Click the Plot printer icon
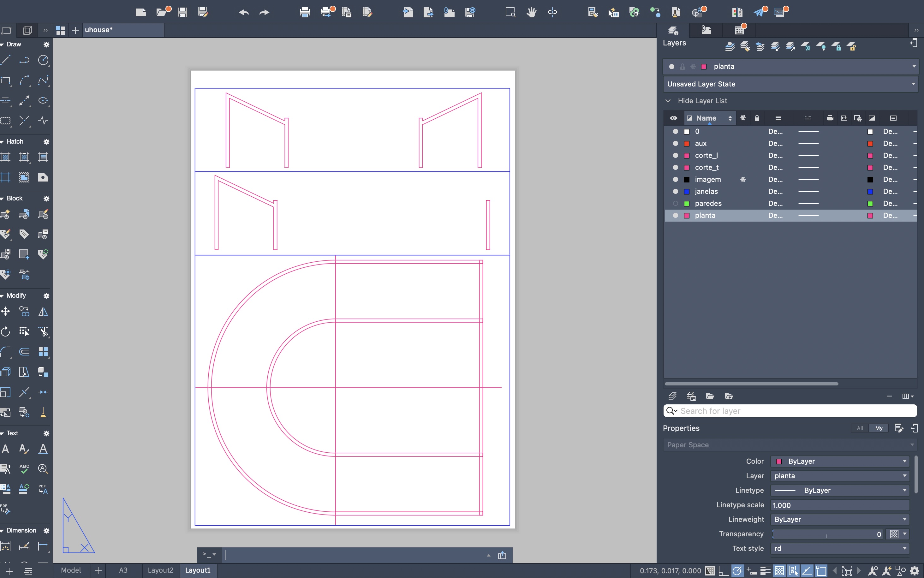This screenshot has width=924, height=578. 305,12
